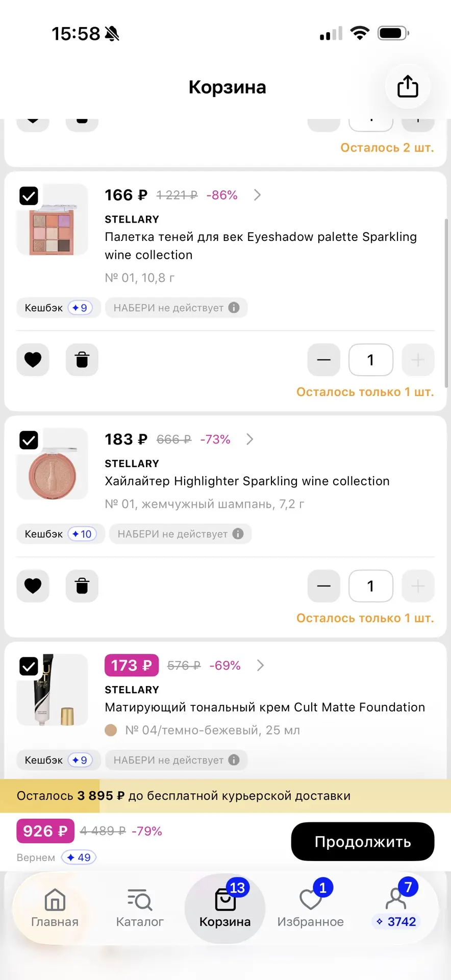Open price details chevron next to -69%

click(x=261, y=666)
